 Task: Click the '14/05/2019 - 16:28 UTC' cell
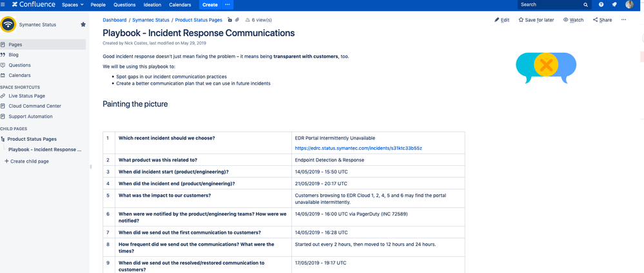[x=378, y=232]
